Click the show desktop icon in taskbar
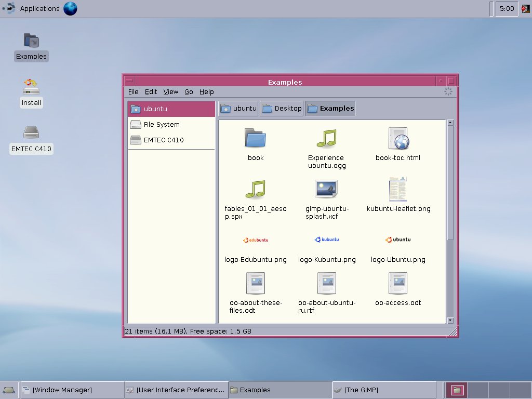The image size is (532, 399). [x=8, y=390]
